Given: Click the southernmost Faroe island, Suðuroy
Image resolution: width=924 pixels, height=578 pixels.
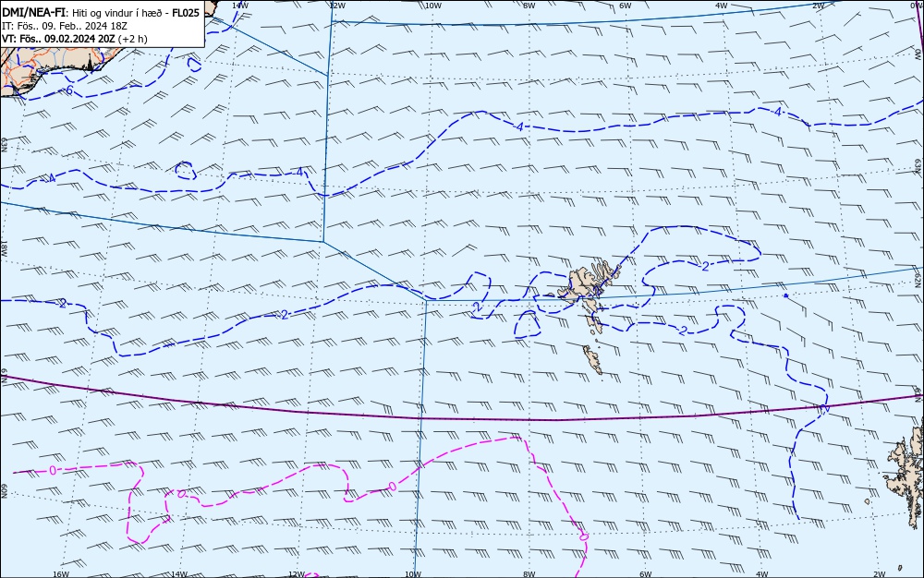Looking at the screenshot, I should pos(593,359).
